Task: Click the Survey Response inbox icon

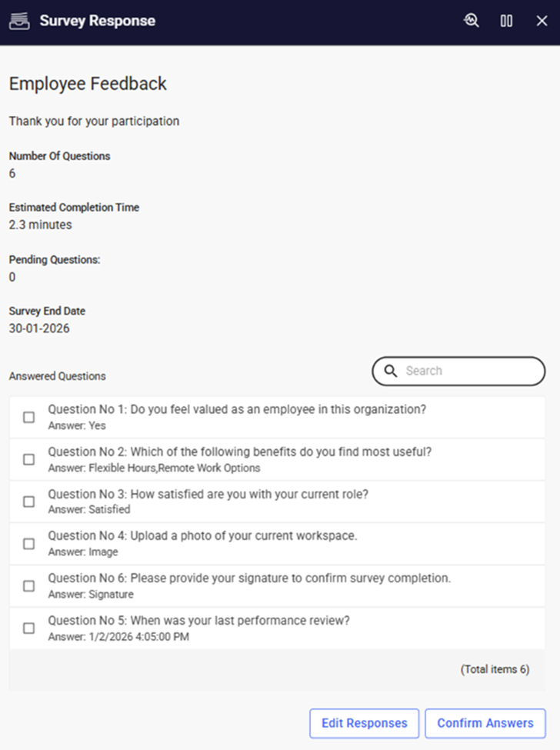Action: pos(19,21)
